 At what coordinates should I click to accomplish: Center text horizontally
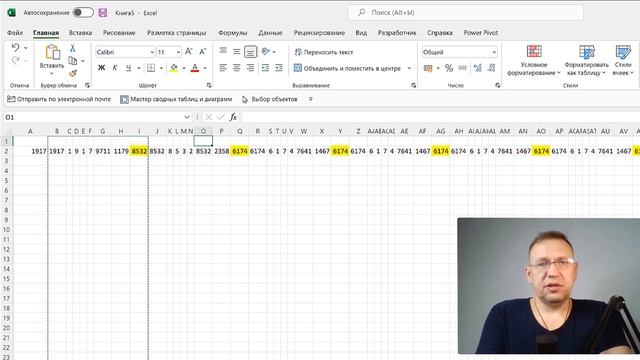[x=237, y=68]
